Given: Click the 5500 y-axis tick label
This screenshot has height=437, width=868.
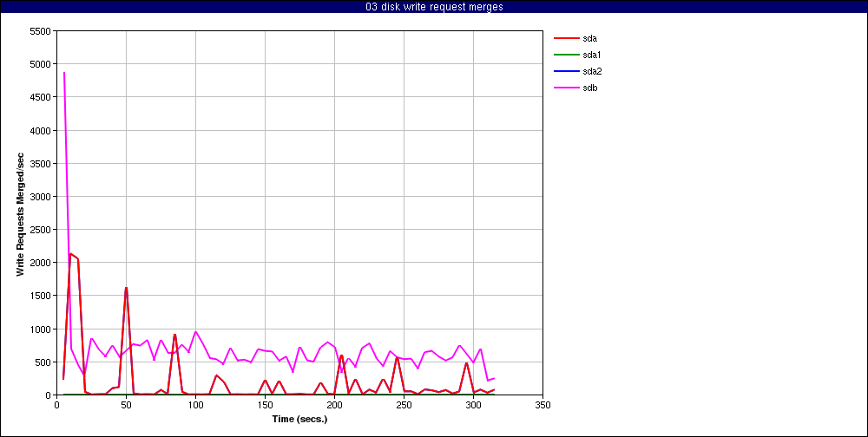Looking at the screenshot, I should coord(41,31).
